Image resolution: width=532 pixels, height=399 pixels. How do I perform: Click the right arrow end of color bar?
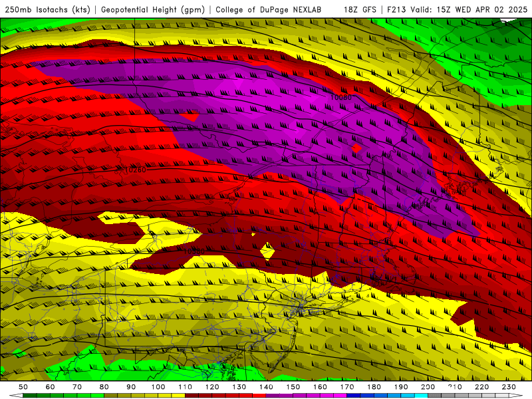[x=516, y=396]
